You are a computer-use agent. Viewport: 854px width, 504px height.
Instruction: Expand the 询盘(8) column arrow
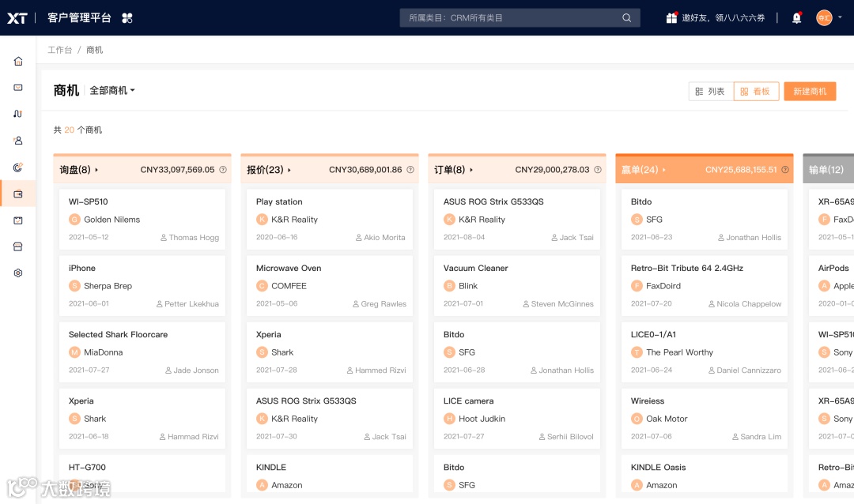tap(96, 170)
